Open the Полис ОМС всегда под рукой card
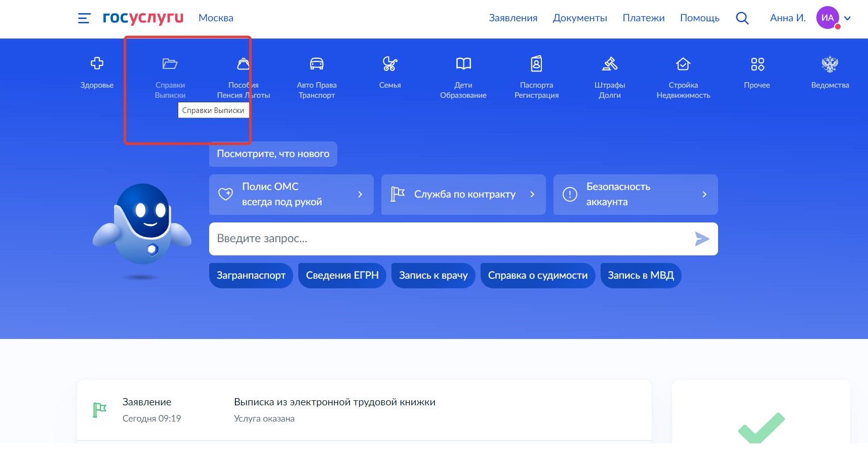 pyautogui.click(x=291, y=195)
